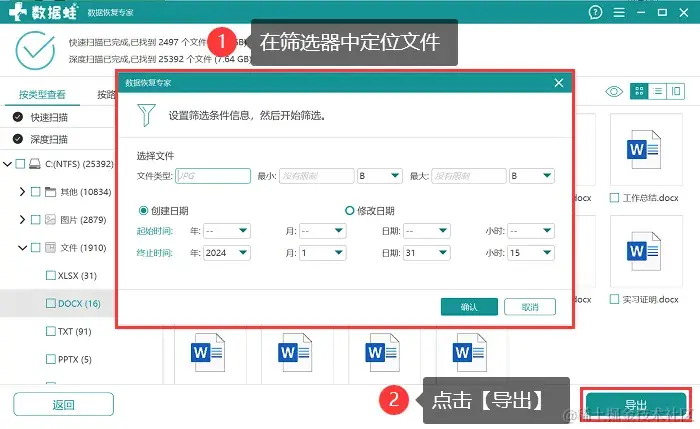The height and width of the screenshot is (429, 700).
Task: Open the minimum size unit dropdown
Action: (x=379, y=176)
